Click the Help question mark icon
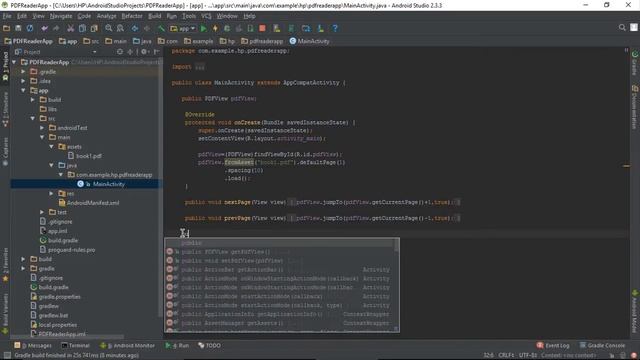 [335, 28]
